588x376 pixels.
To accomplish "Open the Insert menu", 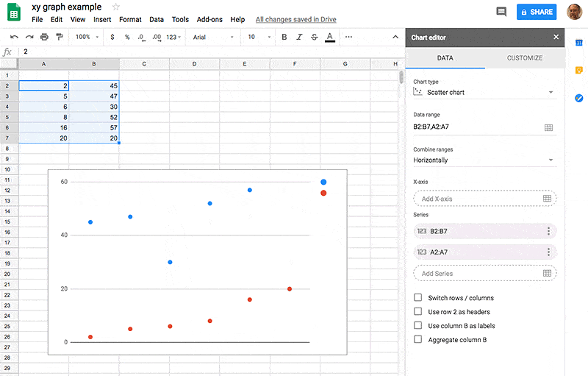I will coord(102,20).
